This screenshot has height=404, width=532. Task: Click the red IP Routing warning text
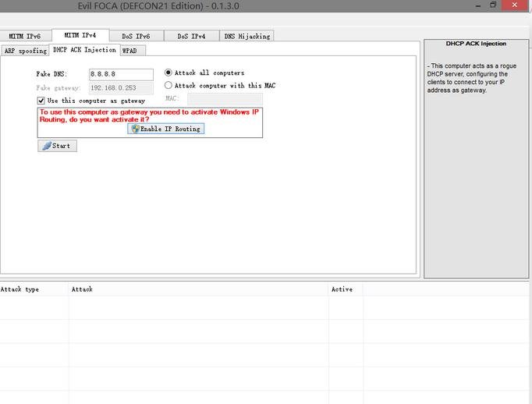click(149, 115)
